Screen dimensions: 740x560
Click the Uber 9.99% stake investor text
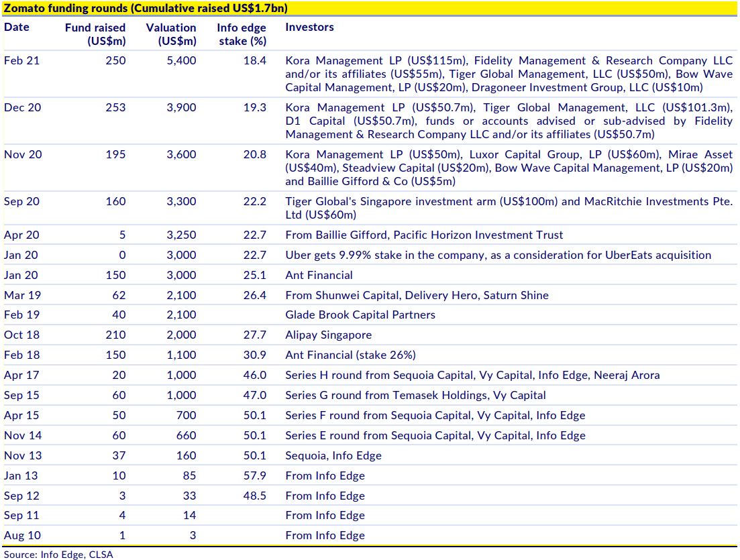click(x=498, y=256)
